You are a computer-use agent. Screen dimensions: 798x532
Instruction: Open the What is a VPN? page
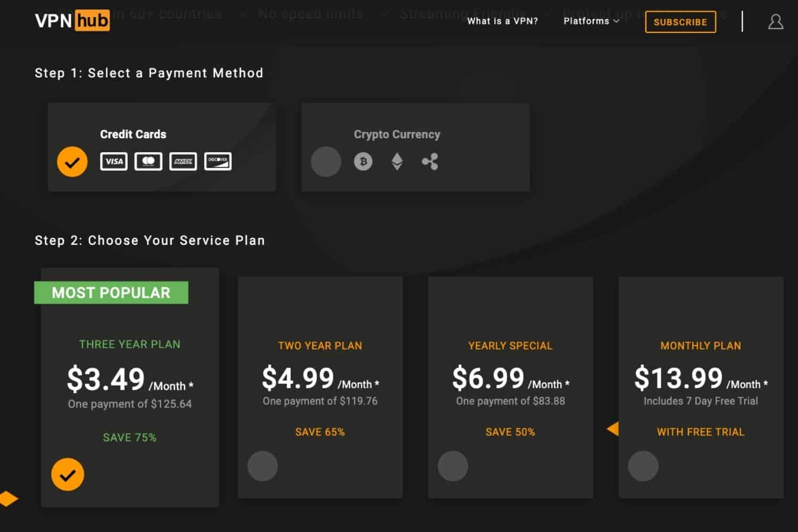click(x=503, y=21)
